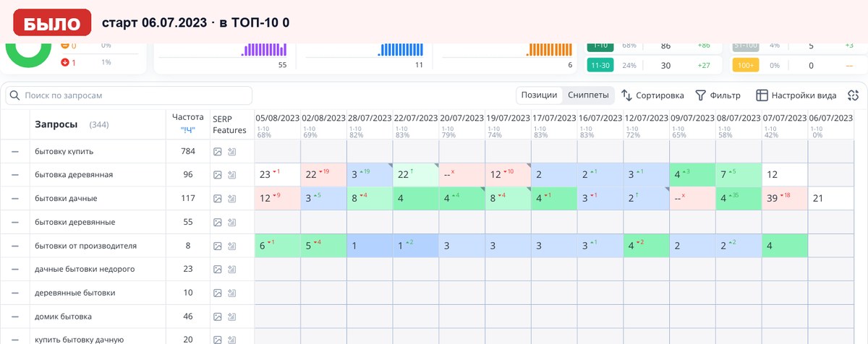Viewport: 868px width, 344px height.
Task: Focus the «Поиск по запросам» search field
Action: tap(129, 95)
